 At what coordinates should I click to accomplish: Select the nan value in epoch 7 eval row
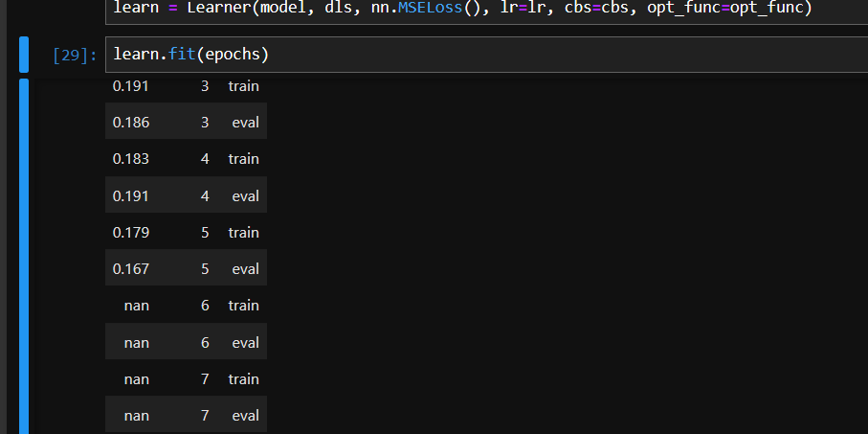[x=137, y=416]
